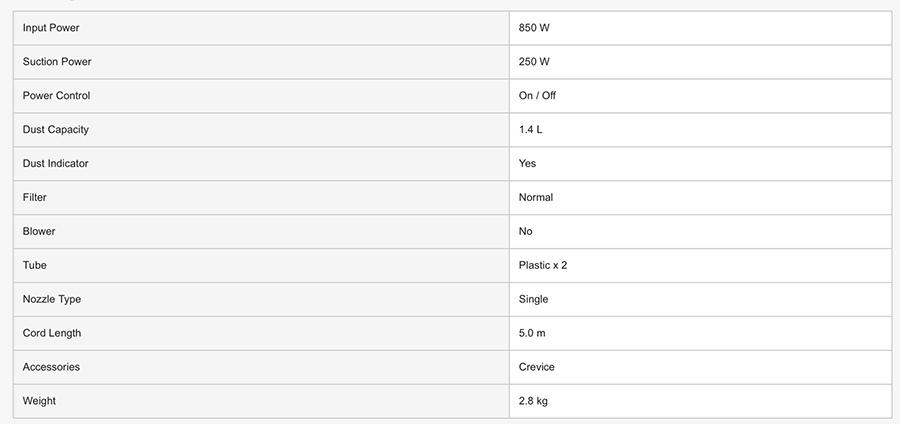Click the Cord Length label

52,334
